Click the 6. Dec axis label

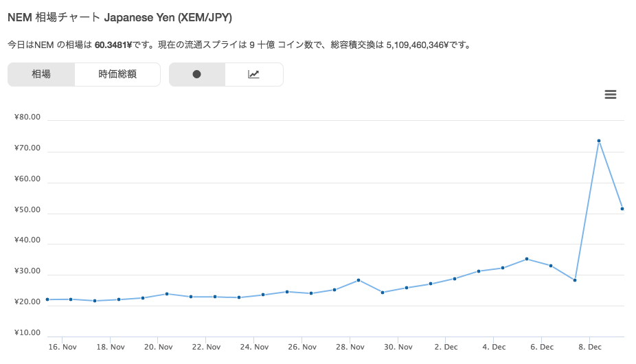[542, 347]
